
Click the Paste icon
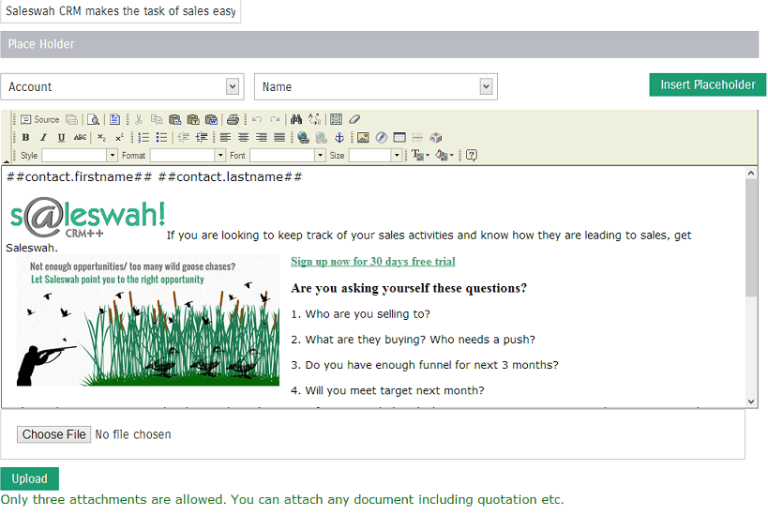tap(175, 119)
